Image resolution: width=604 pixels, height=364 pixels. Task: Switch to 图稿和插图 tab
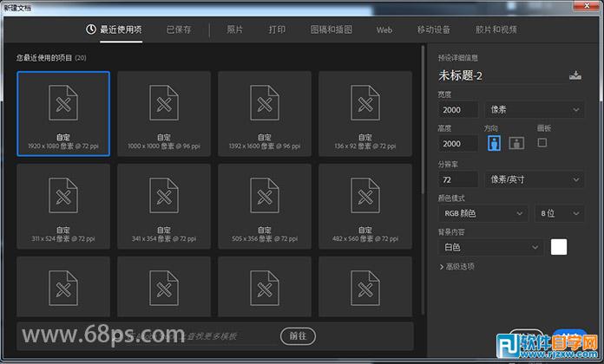click(332, 29)
